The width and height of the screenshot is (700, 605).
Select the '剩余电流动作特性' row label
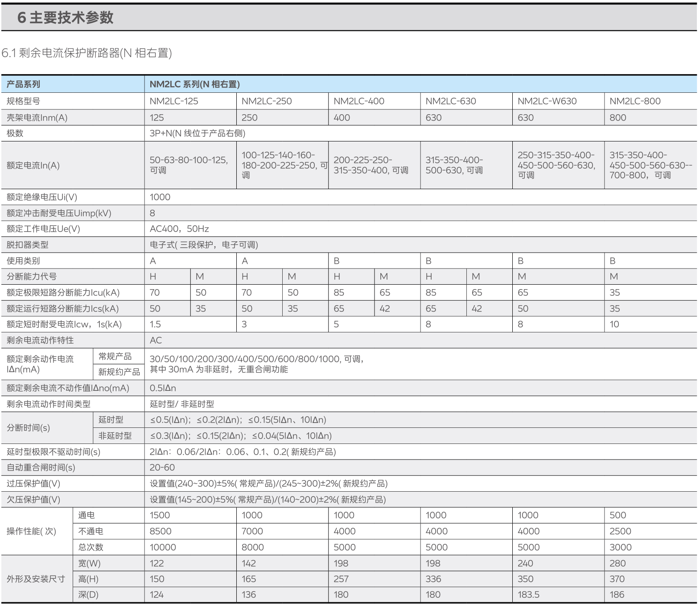click(x=40, y=340)
